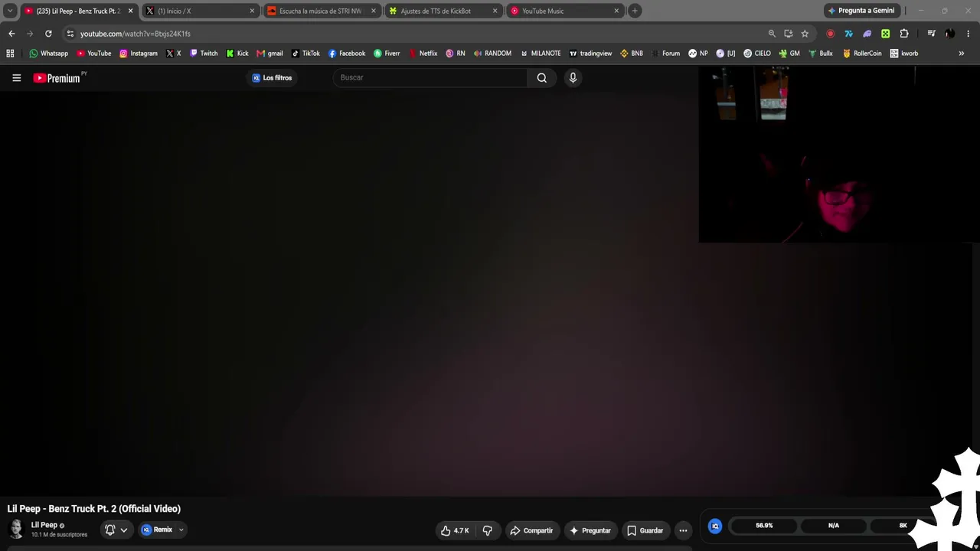Expand the Remix dropdown arrow

coord(181,530)
